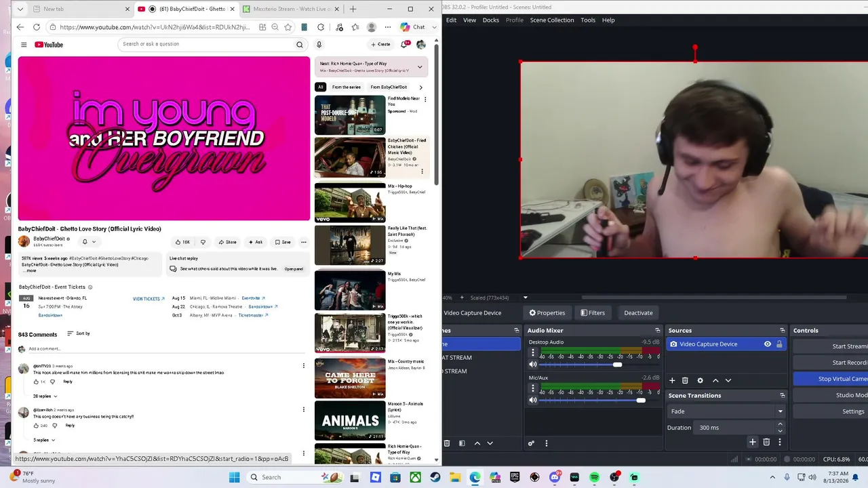The width and height of the screenshot is (868, 488).
Task: Open Desktop Audio options three-dot menu
Action: pos(533,353)
